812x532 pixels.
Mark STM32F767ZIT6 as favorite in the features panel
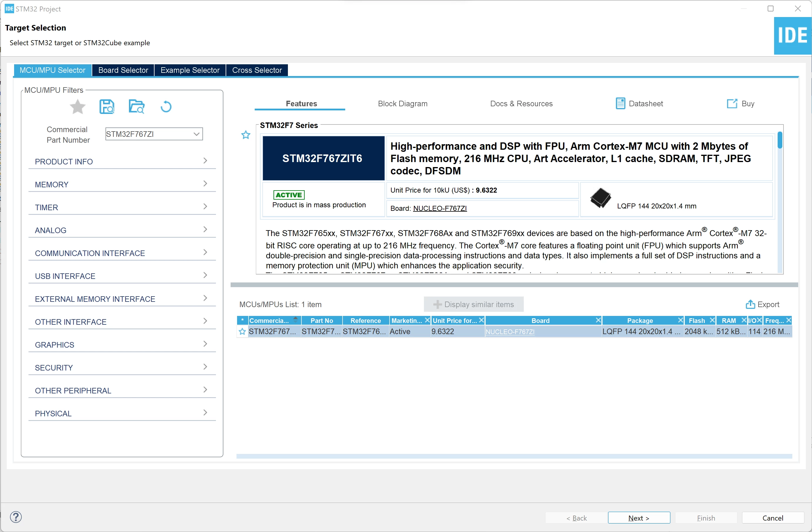(x=246, y=135)
